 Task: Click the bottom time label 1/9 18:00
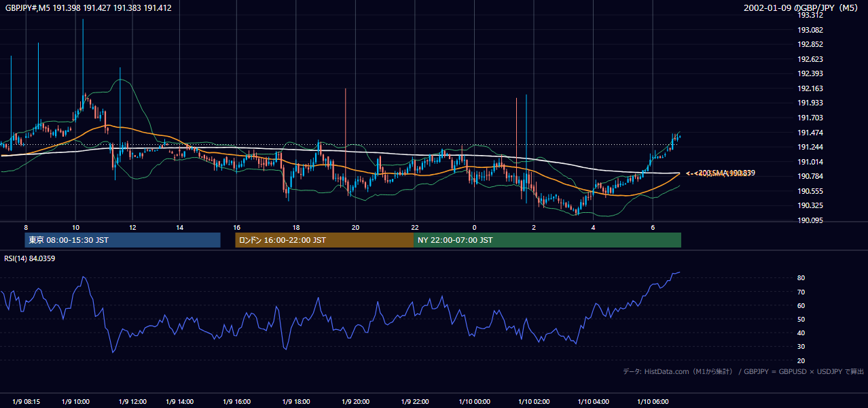click(296, 402)
